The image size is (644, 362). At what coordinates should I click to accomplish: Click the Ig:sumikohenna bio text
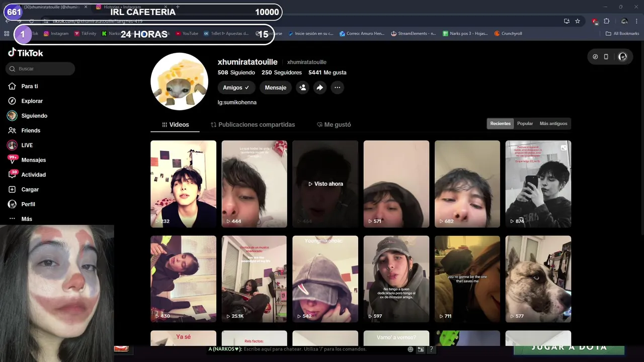[x=237, y=102]
